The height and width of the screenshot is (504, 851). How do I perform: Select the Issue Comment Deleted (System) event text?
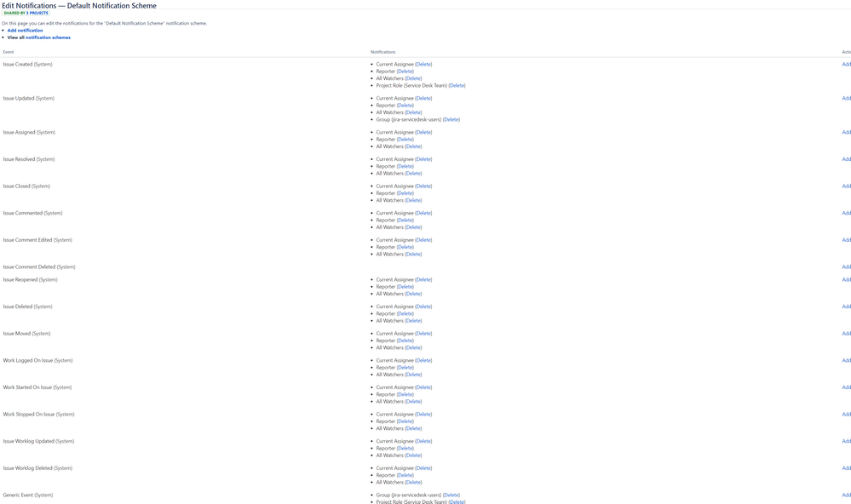(39, 267)
